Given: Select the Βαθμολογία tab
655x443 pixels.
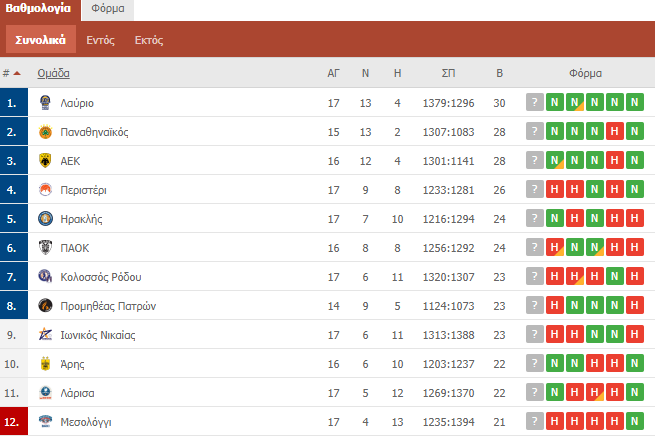Looking at the screenshot, I should (38, 9).
